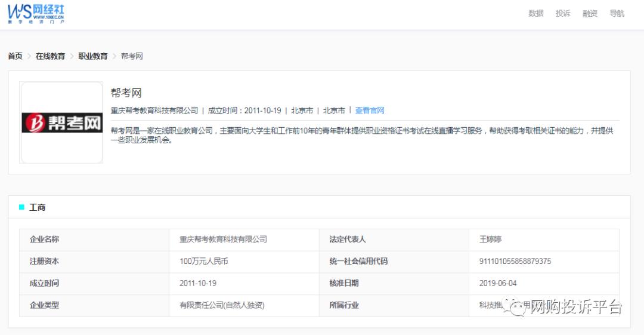The width and height of the screenshot is (644, 335).
Task: Click the 帮考网 breadcrumb item
Action: tap(132, 56)
